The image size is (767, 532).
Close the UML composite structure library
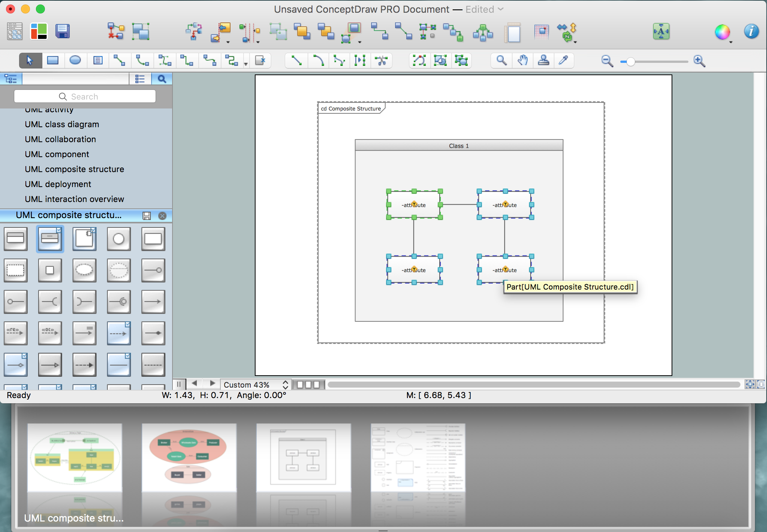coord(162,215)
